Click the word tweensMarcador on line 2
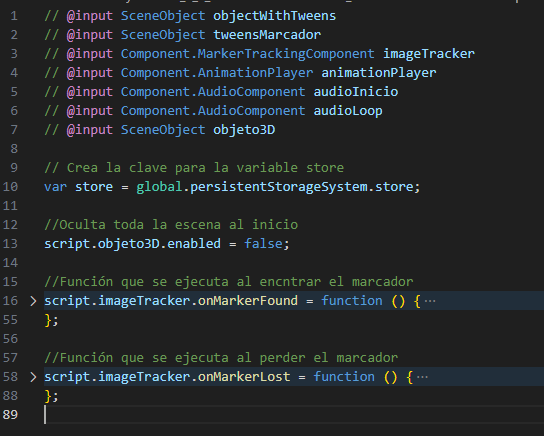The image size is (544, 436). tap(267, 35)
